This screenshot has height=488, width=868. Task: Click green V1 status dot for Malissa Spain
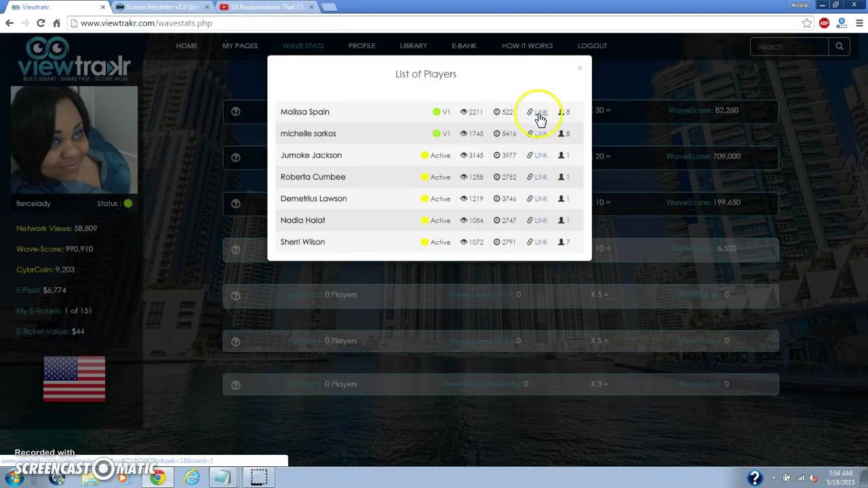click(437, 112)
